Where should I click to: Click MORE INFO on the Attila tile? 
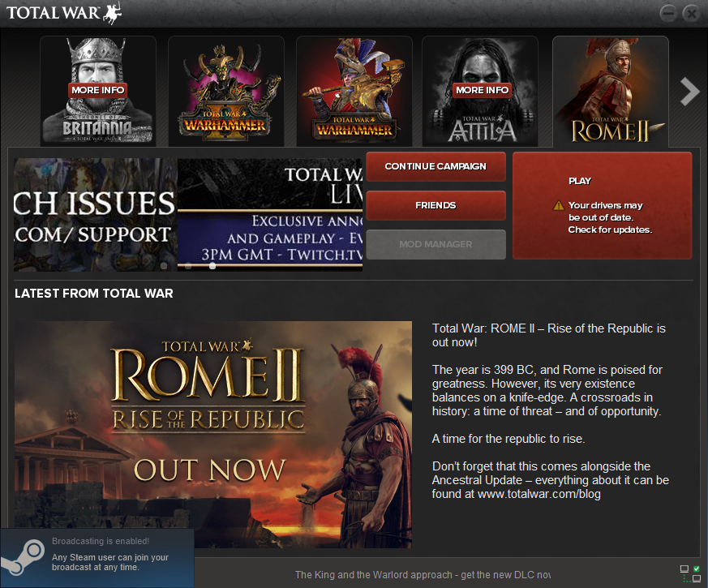click(482, 90)
